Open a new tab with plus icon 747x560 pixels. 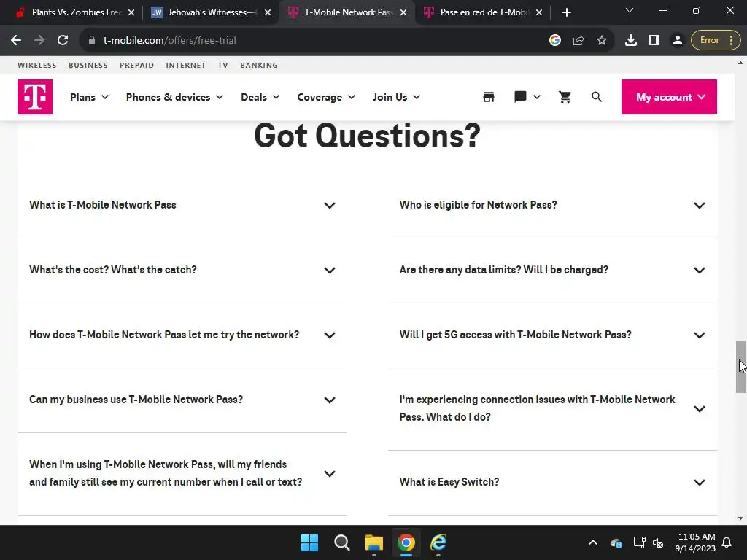[566, 12]
